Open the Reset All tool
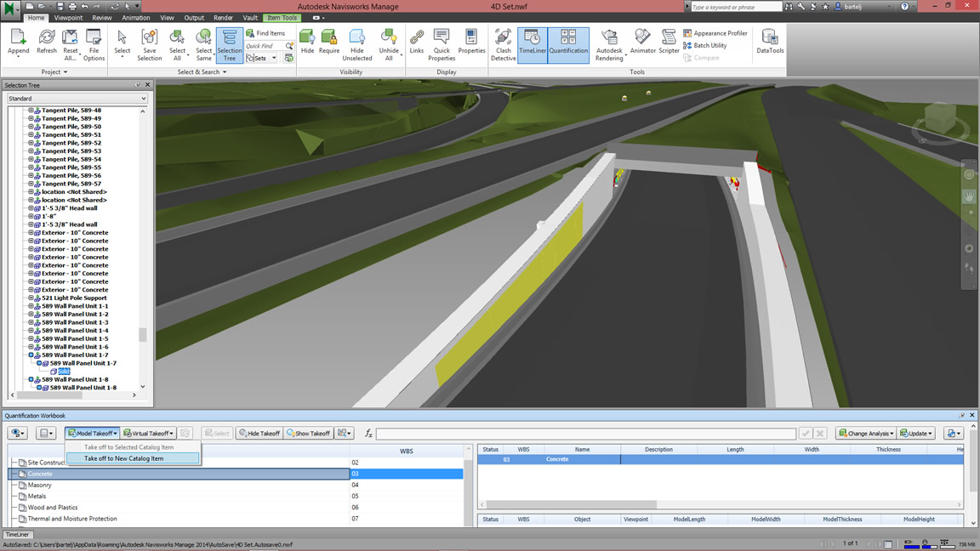This screenshot has width=980, height=551. tap(70, 45)
